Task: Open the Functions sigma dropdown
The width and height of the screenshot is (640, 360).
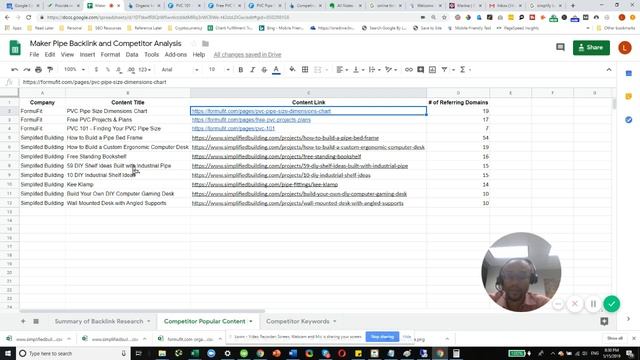Action: (x=465, y=70)
